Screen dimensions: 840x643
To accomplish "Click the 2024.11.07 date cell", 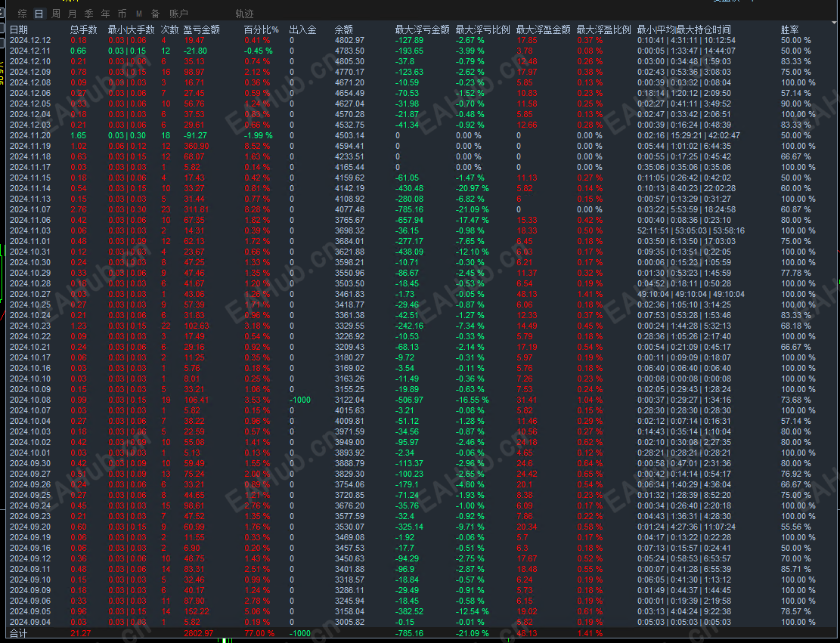I will (30, 209).
